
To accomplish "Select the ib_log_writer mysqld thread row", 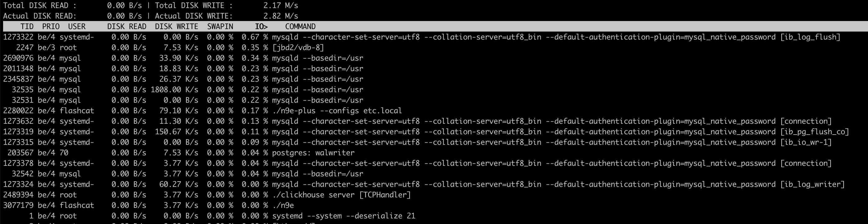I will (424, 184).
